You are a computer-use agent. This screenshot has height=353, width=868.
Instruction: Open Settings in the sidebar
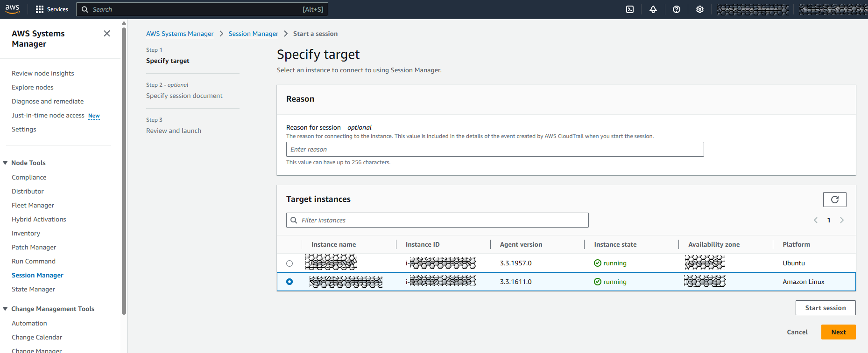(24, 129)
